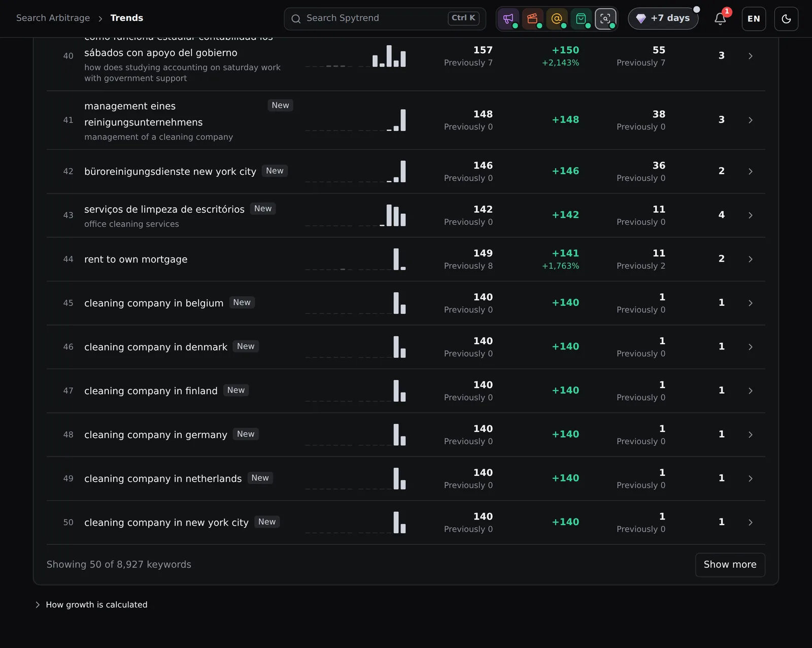Open details chevron for cleaning company in denmark

[x=750, y=347]
